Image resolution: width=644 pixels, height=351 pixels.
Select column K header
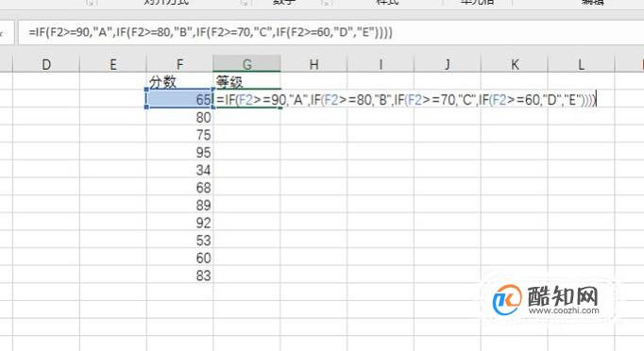point(515,64)
